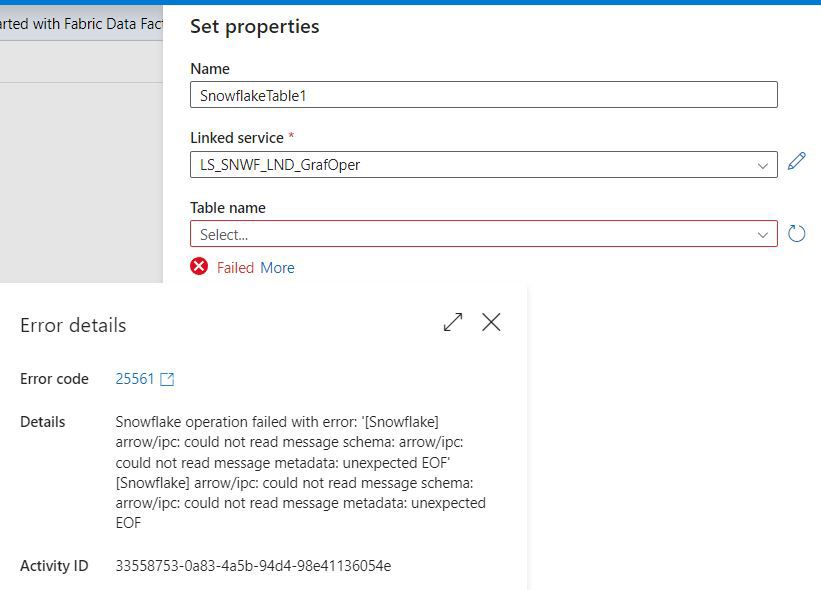Open the Linked service dropdown
Viewport: 821px width, 590px height.
(483, 165)
